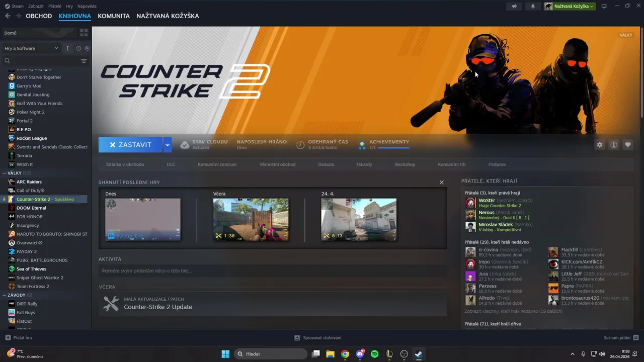Go to the KOMUNITA tab
The width and height of the screenshot is (644, 362).
coord(114,16)
